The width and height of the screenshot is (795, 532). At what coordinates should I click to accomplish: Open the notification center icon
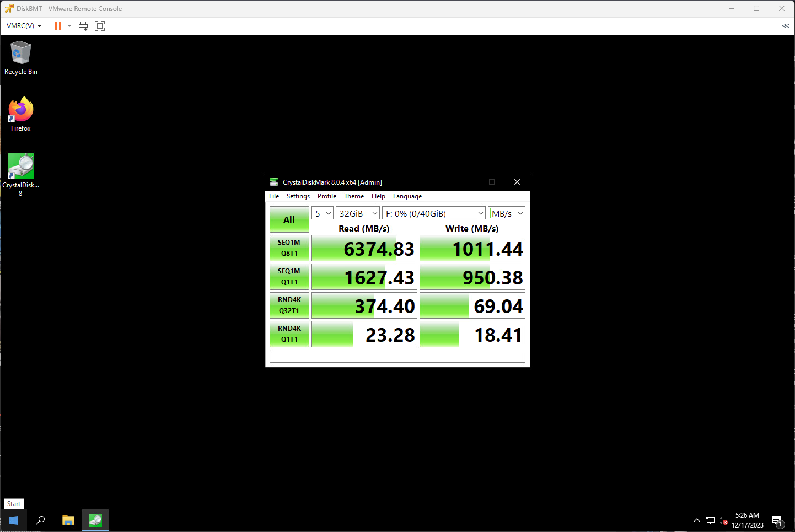(x=777, y=520)
